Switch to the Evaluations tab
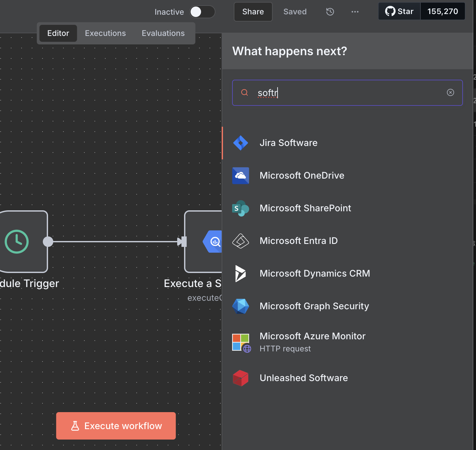Viewport: 476px width, 450px height. pos(163,33)
